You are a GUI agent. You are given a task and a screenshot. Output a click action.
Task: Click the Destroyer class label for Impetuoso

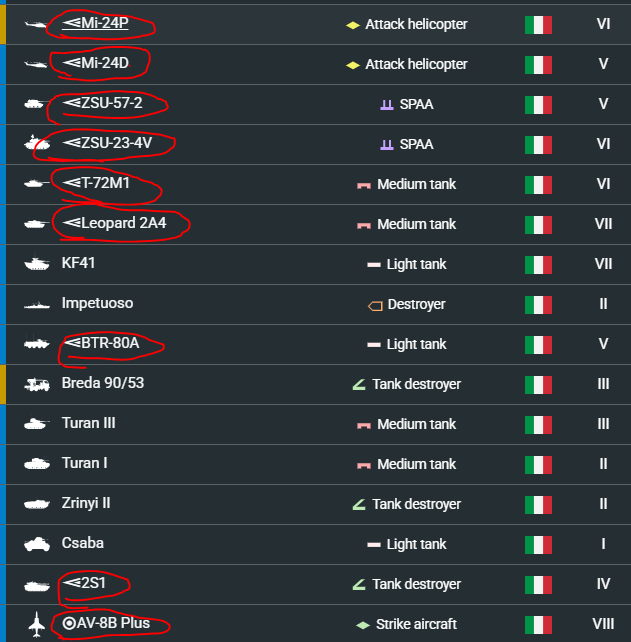coord(416,305)
